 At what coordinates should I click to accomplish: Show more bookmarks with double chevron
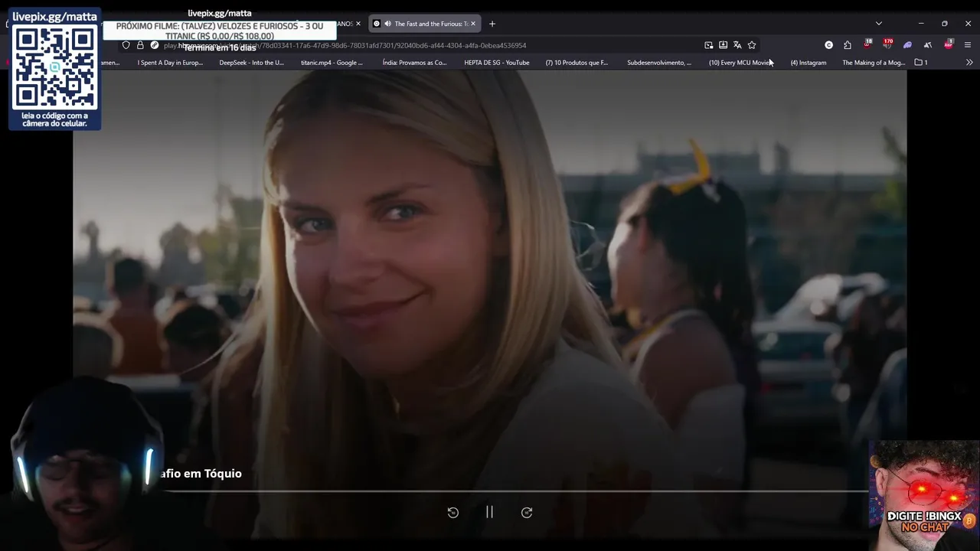click(969, 63)
